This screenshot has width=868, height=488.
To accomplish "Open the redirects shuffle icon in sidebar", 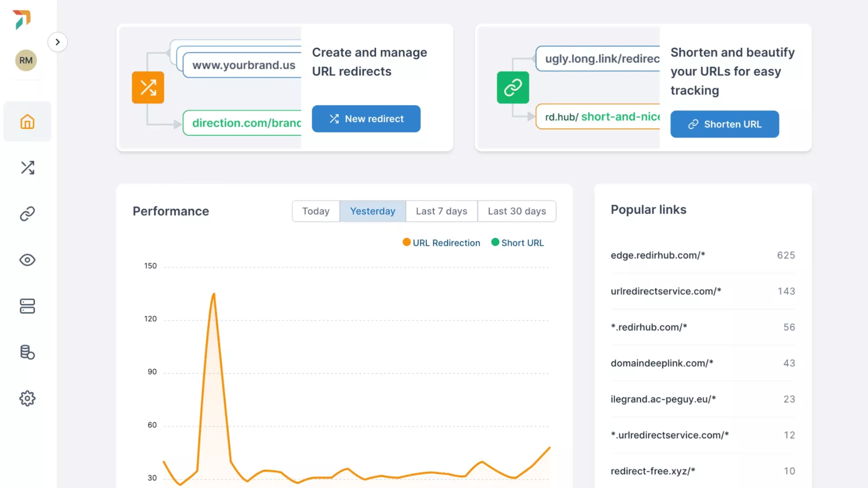I will tap(27, 168).
